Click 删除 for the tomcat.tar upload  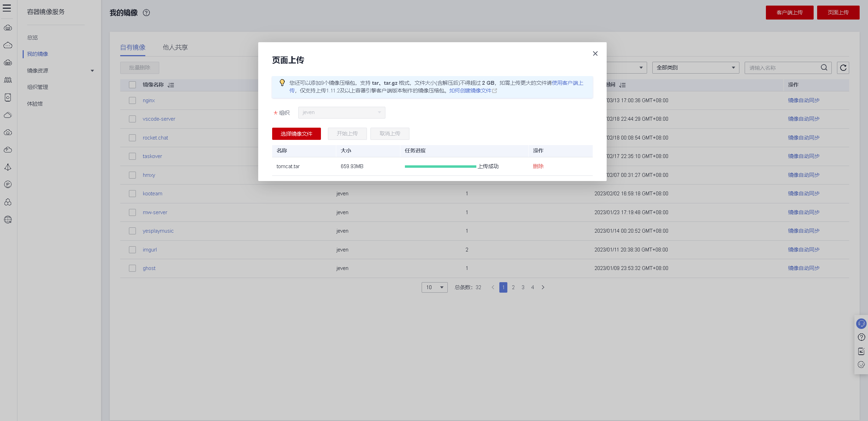click(538, 166)
